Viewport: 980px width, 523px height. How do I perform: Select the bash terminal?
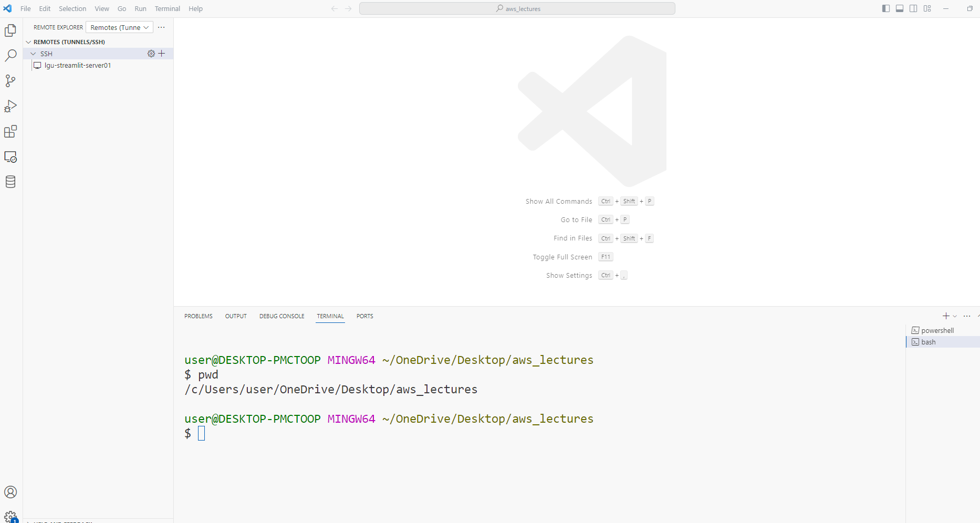coord(943,342)
